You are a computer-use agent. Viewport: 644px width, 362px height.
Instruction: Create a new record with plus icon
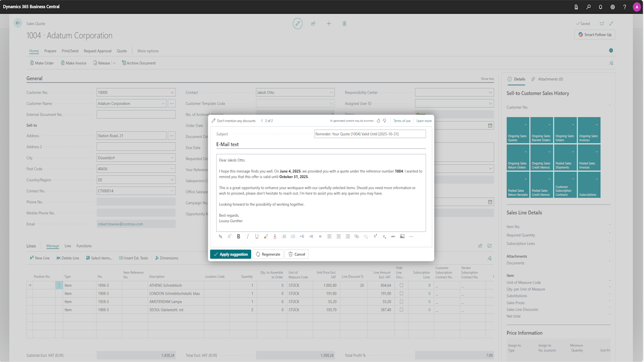pos(329,24)
